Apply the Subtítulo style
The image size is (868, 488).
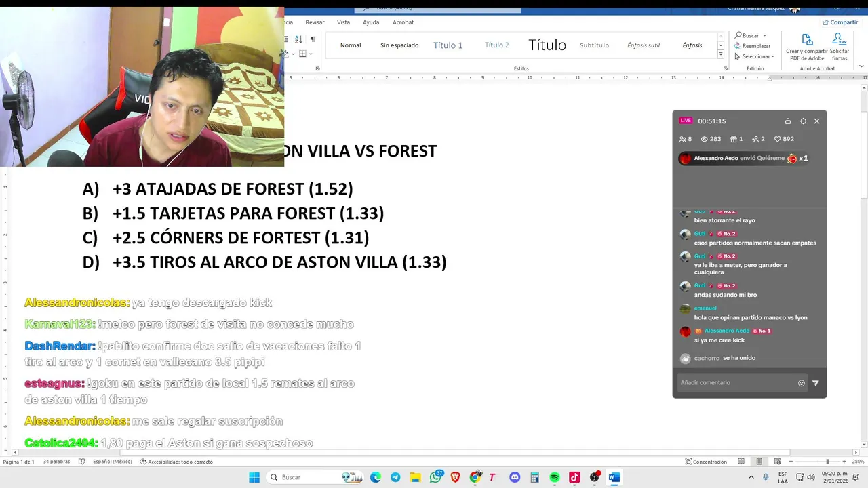594,45
